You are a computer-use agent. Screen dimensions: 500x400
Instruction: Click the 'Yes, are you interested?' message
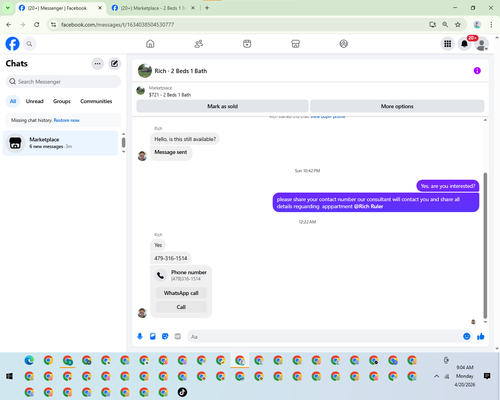(x=448, y=186)
